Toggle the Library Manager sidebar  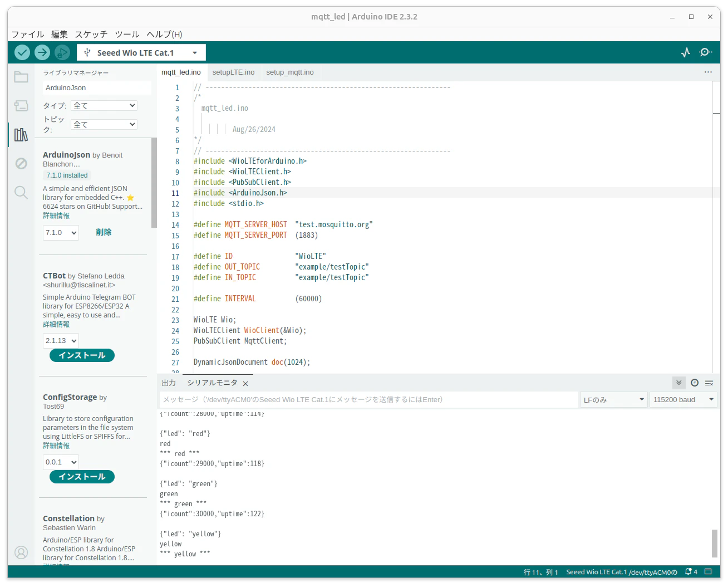[21, 135]
